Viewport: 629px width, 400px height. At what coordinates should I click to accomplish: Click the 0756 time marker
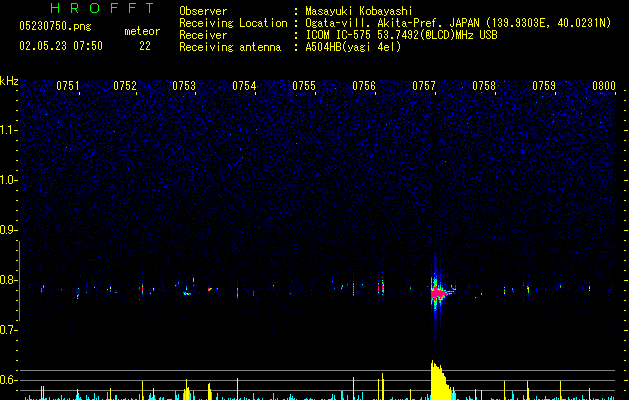[364, 86]
